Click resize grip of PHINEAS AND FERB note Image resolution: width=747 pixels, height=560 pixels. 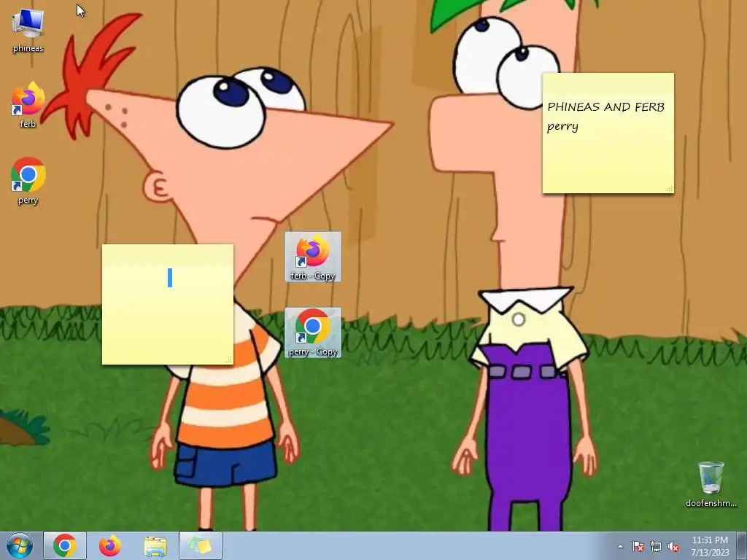click(670, 189)
